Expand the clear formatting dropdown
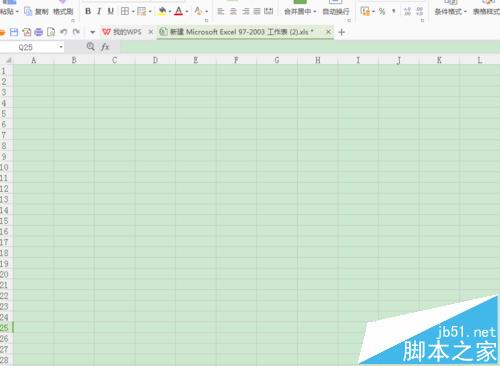 (207, 12)
